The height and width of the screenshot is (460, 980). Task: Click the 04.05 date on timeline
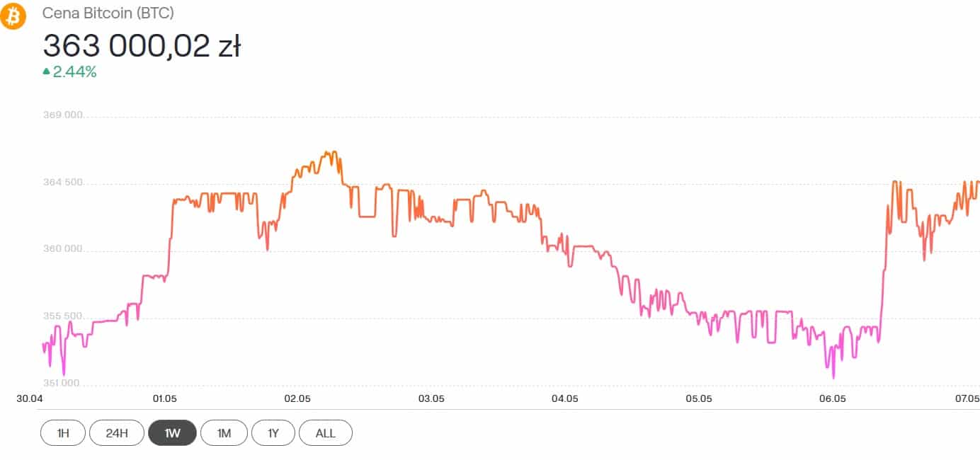click(x=564, y=398)
